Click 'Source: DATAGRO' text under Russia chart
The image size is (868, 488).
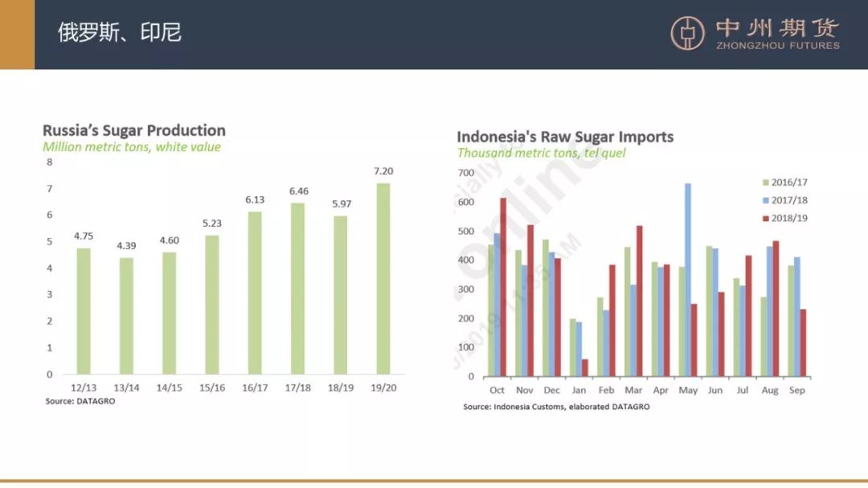pyautogui.click(x=80, y=401)
